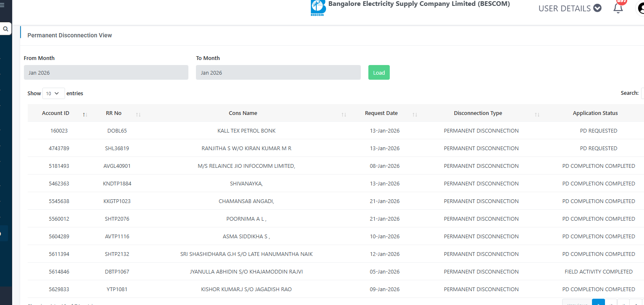Open the user profile avatar
644x305 pixels.
coord(640,9)
